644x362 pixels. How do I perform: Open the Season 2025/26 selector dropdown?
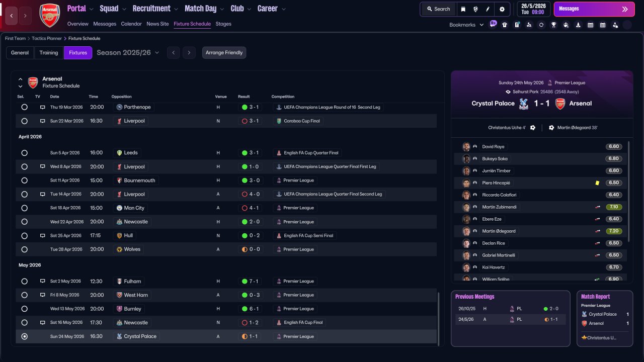click(128, 53)
